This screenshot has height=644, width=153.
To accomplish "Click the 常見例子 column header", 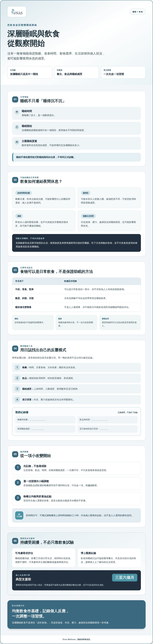I will pyautogui.click(x=20, y=281).
